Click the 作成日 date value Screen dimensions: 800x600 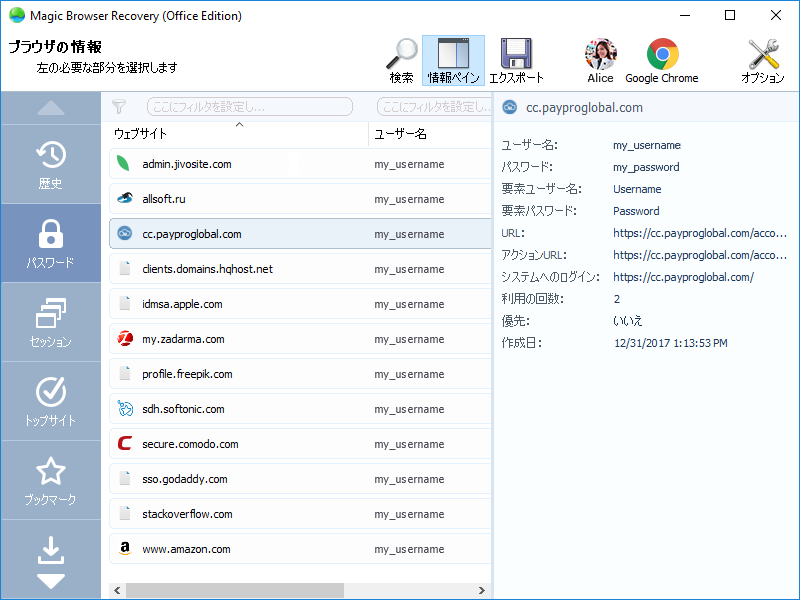(670, 343)
